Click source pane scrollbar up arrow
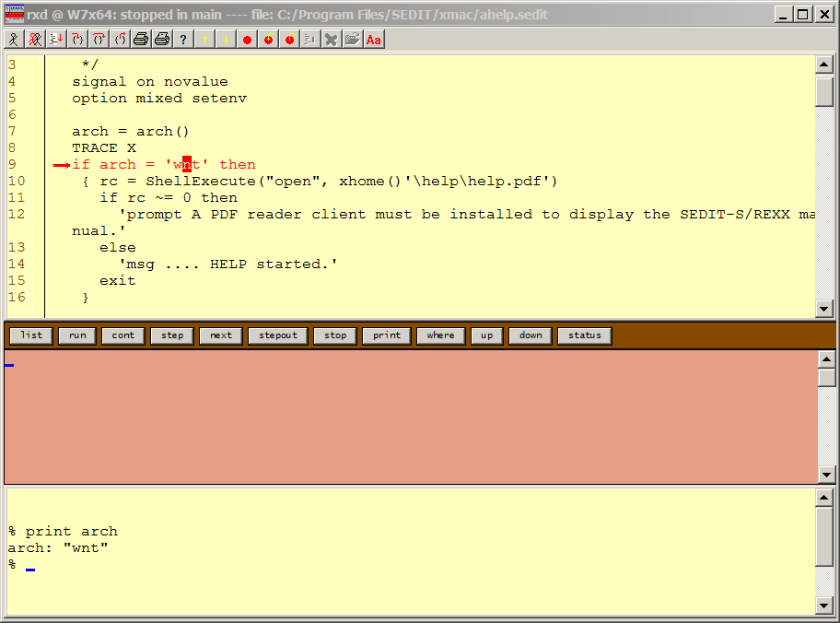 tap(824, 65)
